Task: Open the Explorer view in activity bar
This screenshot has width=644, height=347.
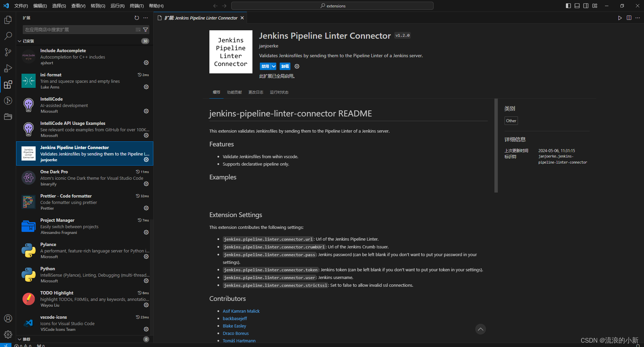Action: [x=8, y=20]
